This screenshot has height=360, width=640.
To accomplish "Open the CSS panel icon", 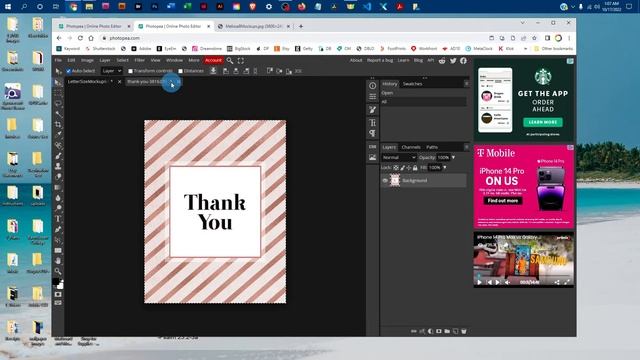I will coord(373,147).
